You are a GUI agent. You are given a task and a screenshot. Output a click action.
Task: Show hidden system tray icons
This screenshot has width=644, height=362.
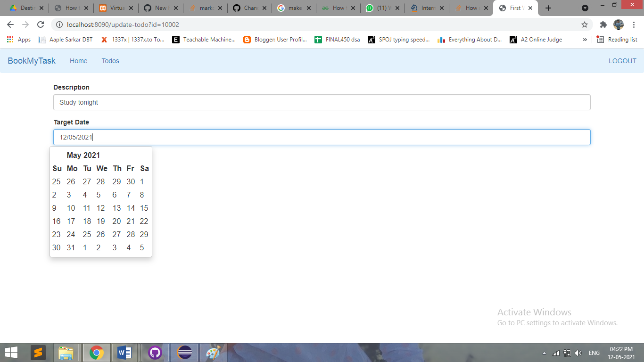[x=545, y=353]
